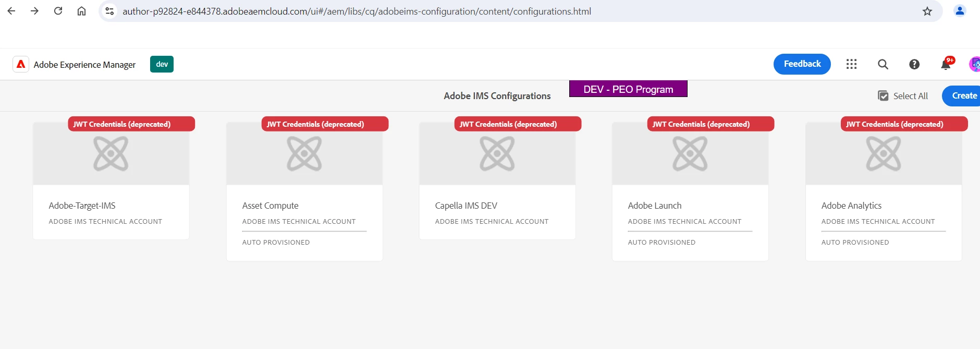The width and height of the screenshot is (980, 349).
Task: Click the dev environment badge
Action: [162, 64]
